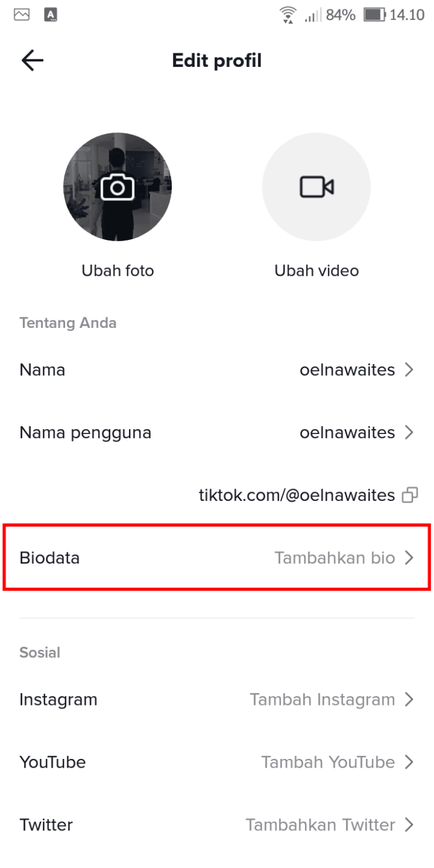
Task: Open the Sosial section header
Action: click(x=40, y=652)
